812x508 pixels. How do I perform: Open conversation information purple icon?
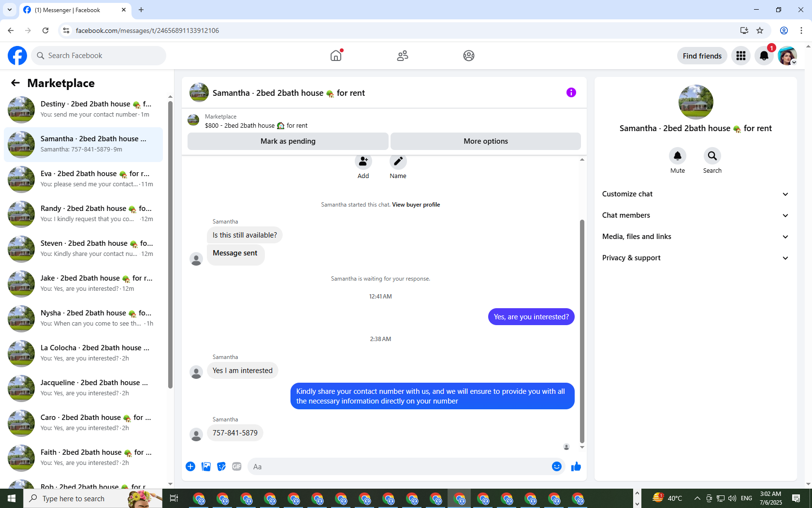571,92
